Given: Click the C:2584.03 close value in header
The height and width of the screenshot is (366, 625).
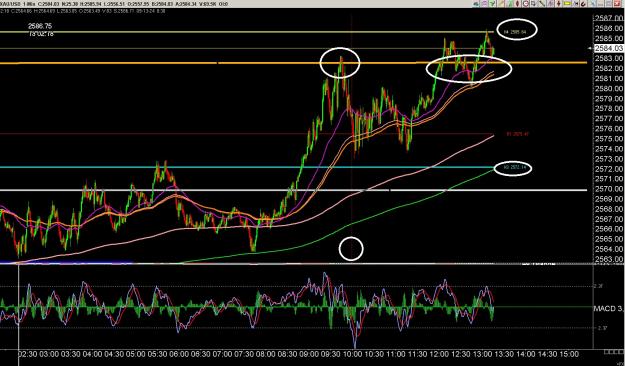Looking at the screenshot, I should point(48,4).
